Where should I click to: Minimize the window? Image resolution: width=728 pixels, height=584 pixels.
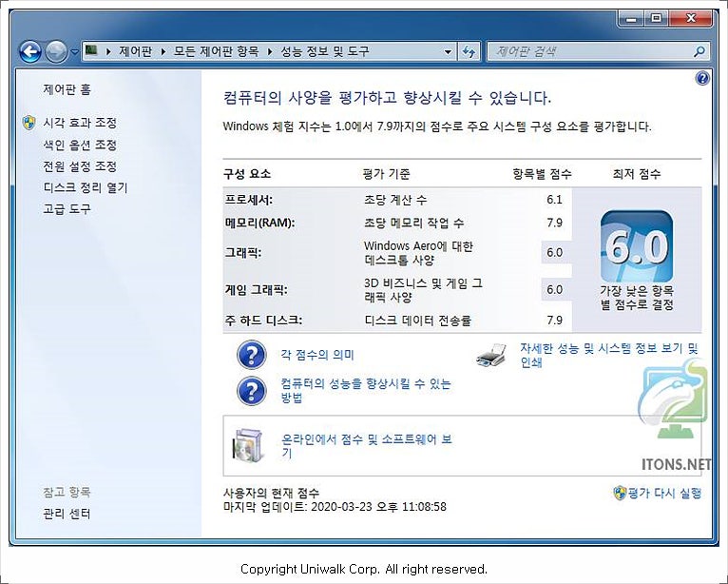click(x=631, y=19)
